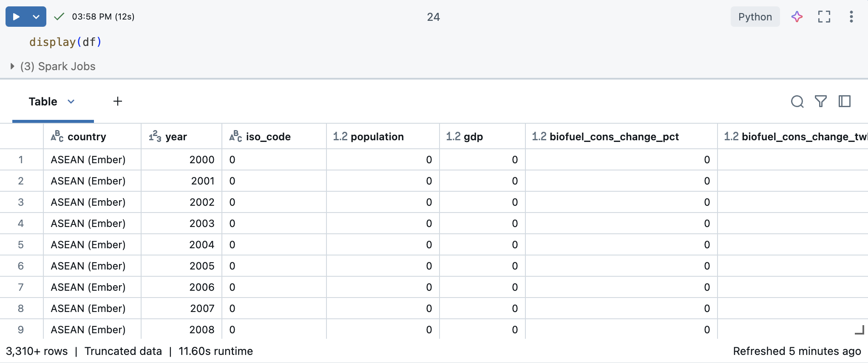868x363 pixels.
Task: Click the biofuel_cons_change_pct column header
Action: (614, 137)
